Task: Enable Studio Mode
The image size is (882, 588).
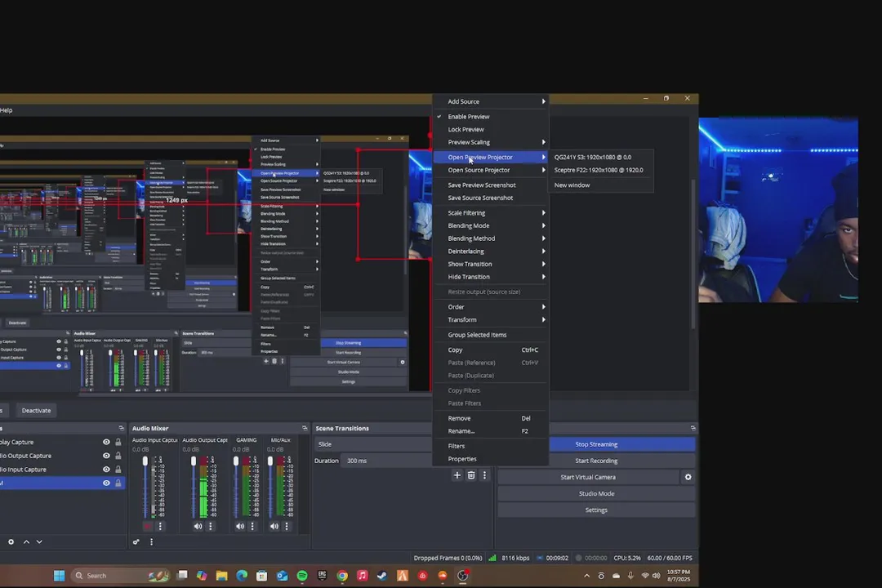Action: coord(596,493)
